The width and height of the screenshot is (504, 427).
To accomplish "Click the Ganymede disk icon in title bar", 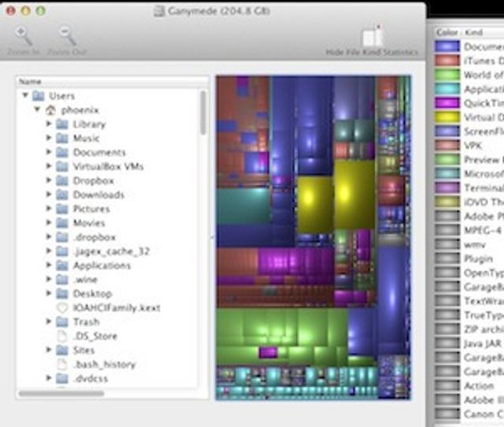I will (x=159, y=11).
